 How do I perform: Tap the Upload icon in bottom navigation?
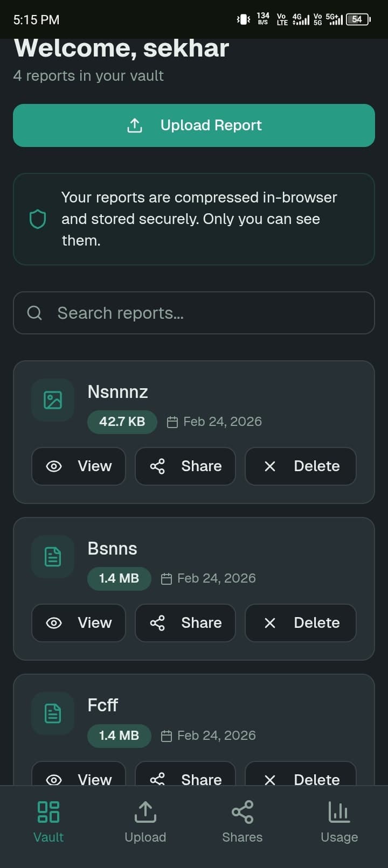tap(145, 810)
